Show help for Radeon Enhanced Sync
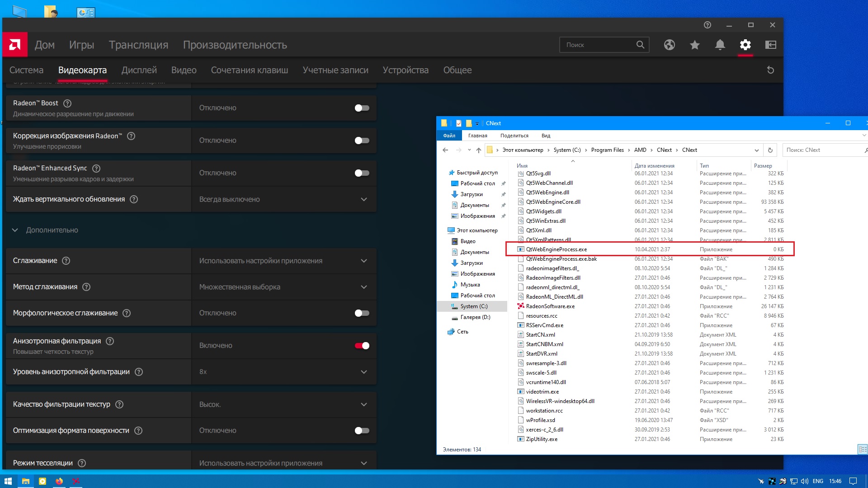The height and width of the screenshot is (488, 868). (x=96, y=169)
